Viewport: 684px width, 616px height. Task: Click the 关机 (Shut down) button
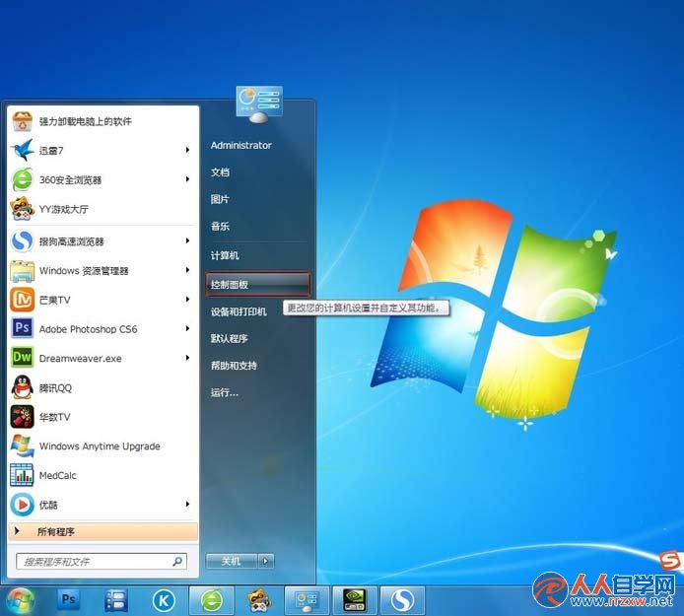coord(232,561)
